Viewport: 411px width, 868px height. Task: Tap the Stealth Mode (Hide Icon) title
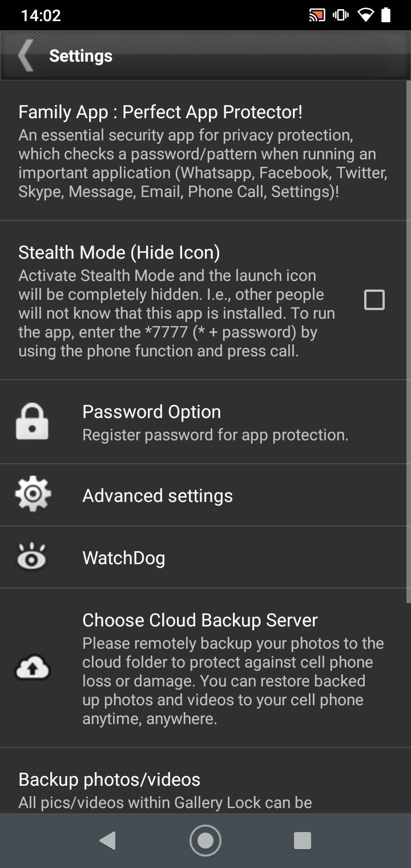point(119,252)
